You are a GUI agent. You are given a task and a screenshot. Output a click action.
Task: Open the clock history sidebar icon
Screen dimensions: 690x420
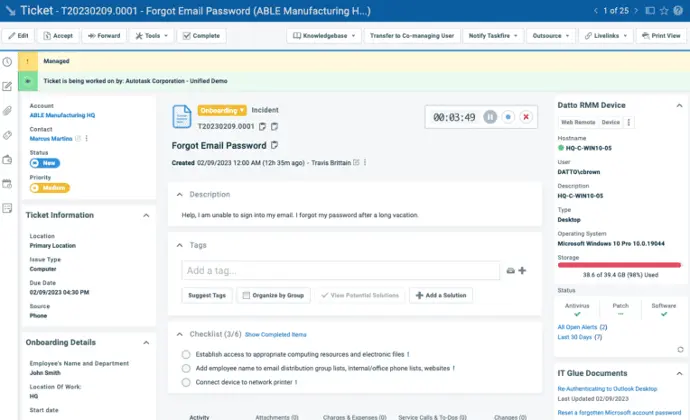point(7,62)
